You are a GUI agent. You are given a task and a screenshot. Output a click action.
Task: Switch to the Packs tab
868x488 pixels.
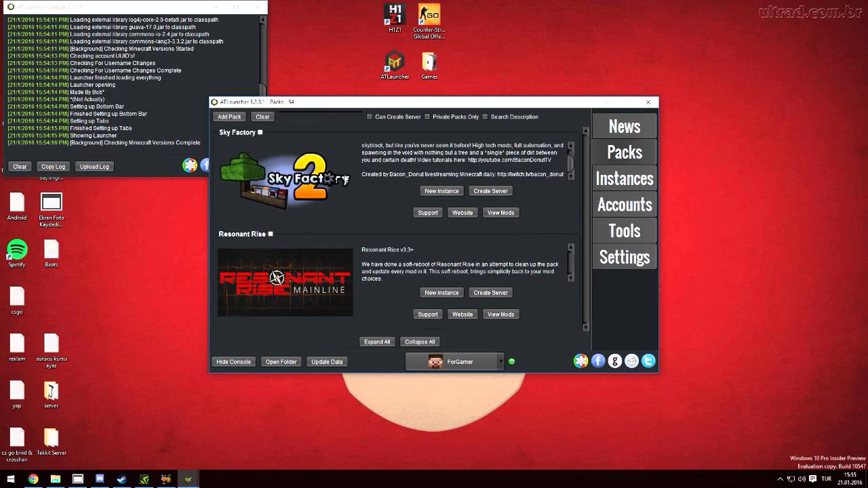tap(625, 152)
